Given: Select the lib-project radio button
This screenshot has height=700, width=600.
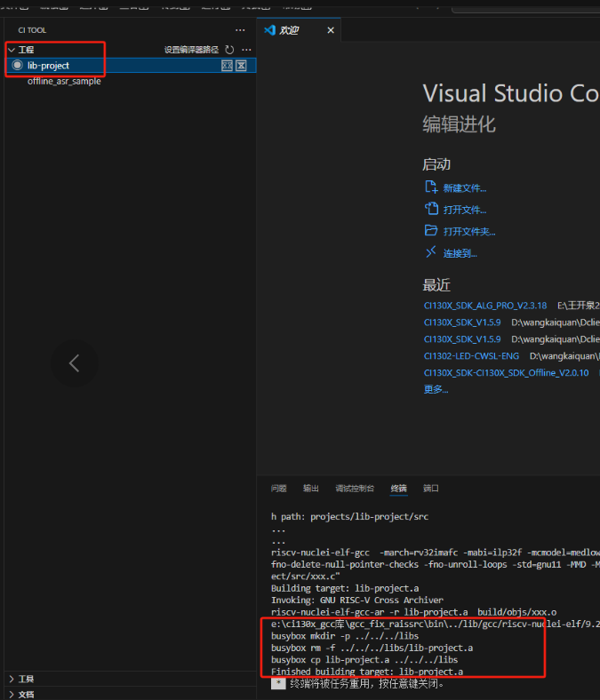Looking at the screenshot, I should point(17,66).
